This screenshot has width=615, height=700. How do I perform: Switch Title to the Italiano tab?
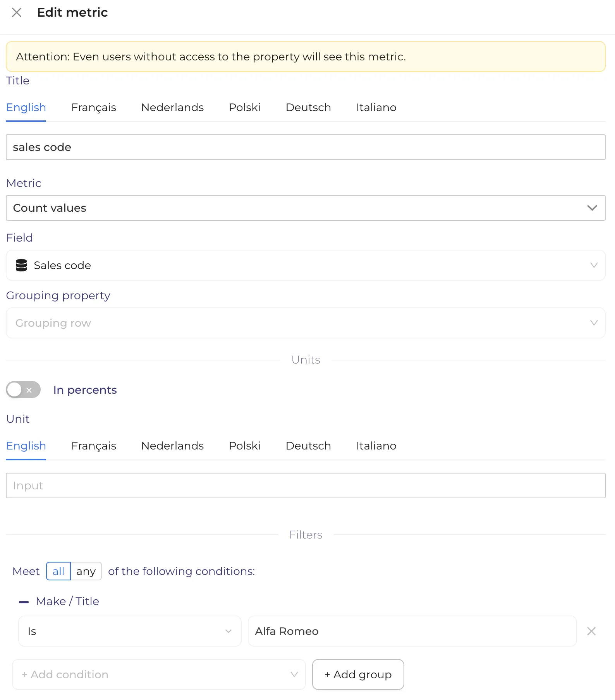[x=376, y=108]
